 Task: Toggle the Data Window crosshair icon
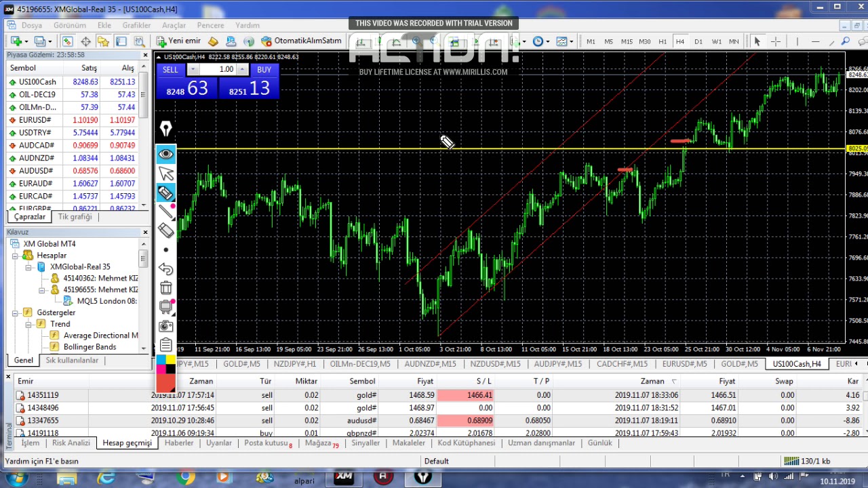(85, 41)
